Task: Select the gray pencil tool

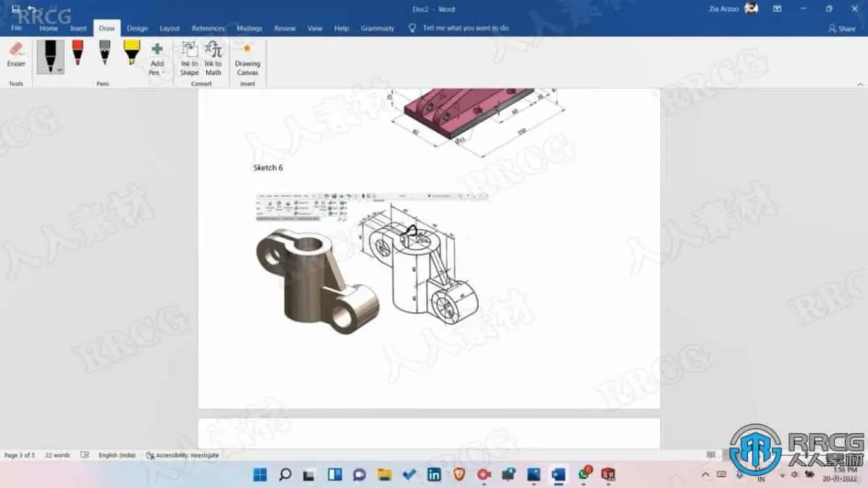Action: (x=105, y=53)
